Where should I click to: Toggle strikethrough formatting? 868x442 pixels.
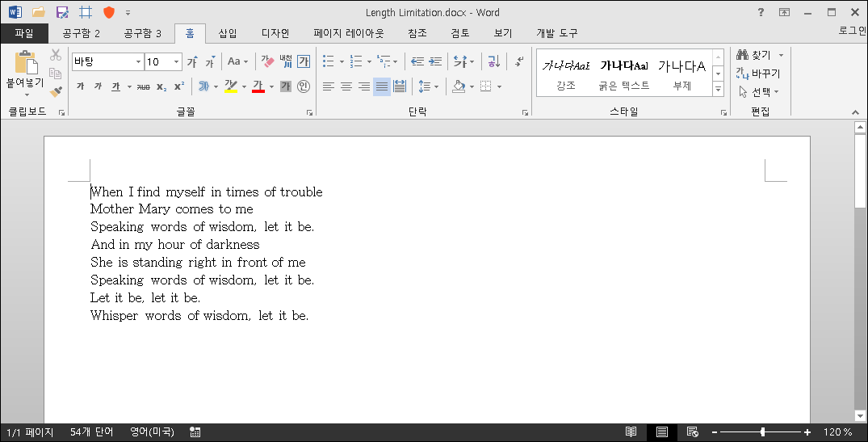click(x=144, y=87)
